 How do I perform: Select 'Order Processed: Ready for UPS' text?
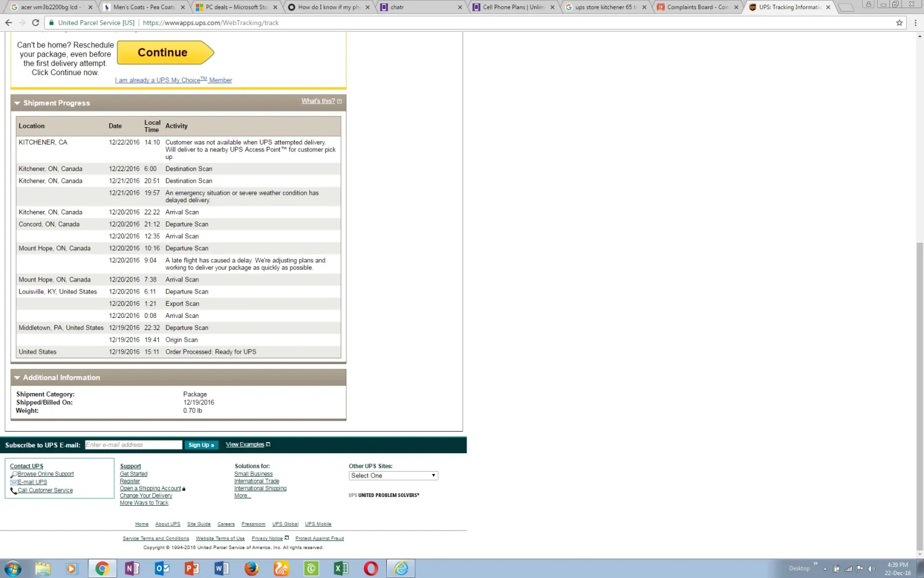211,352
